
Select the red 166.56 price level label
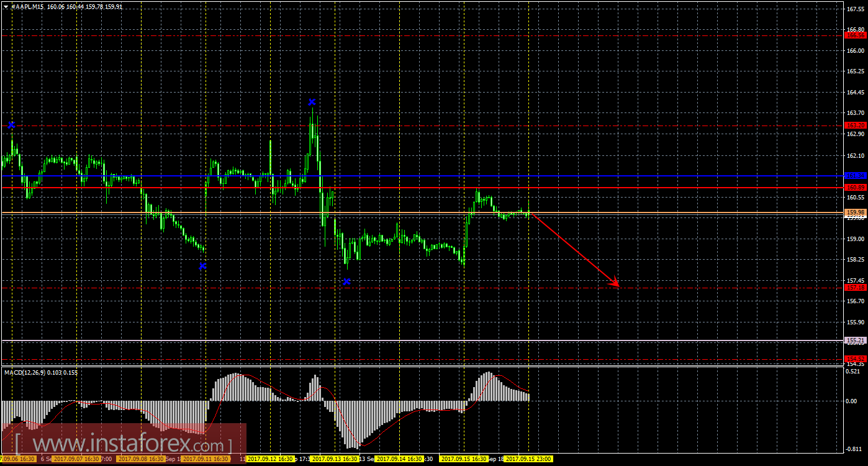[856, 35]
